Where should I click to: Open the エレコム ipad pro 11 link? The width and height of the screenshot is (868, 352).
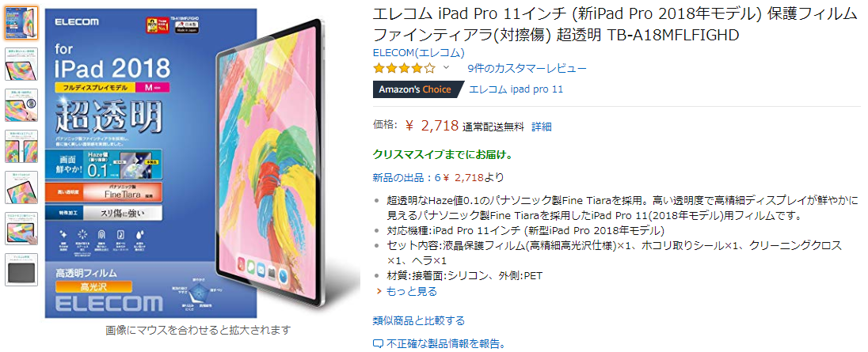[516, 89]
